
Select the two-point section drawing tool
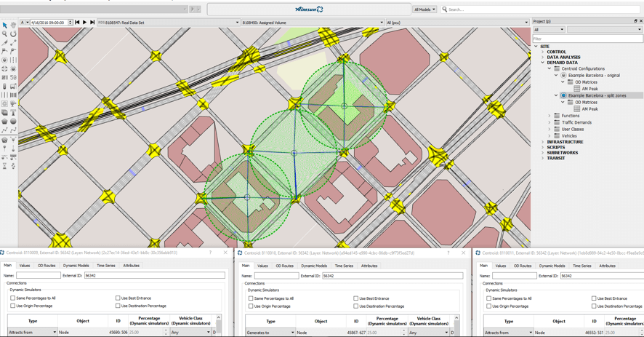pos(13,42)
